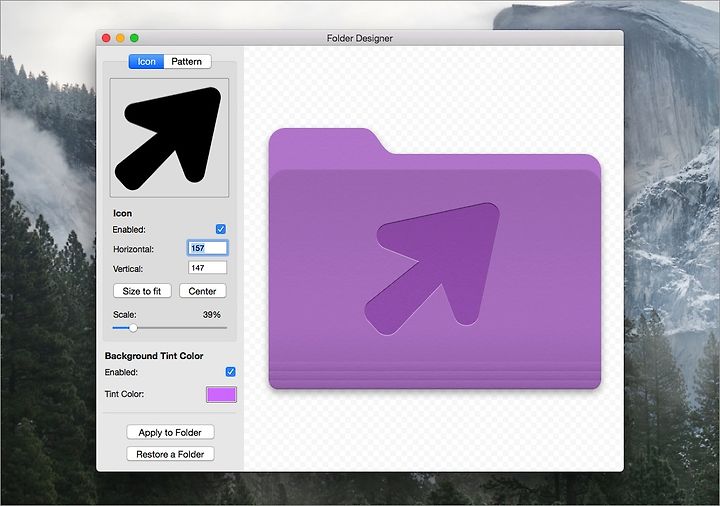Click Apply to Folder button
This screenshot has width=720, height=506.
(170, 433)
